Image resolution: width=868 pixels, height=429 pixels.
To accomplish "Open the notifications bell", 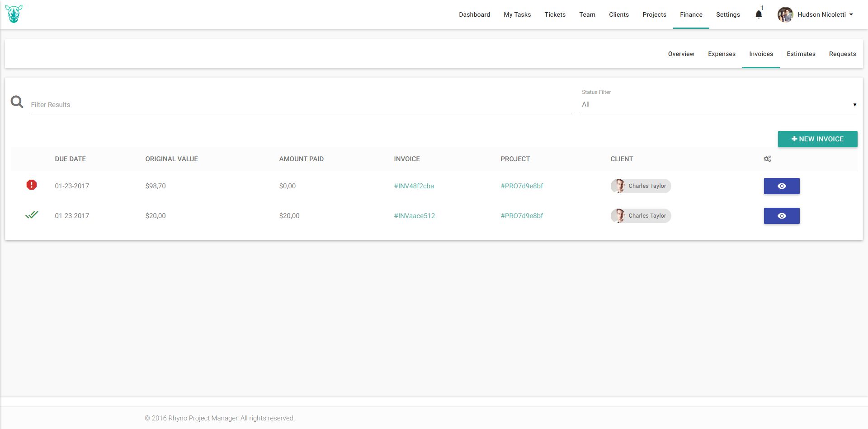I will [759, 14].
